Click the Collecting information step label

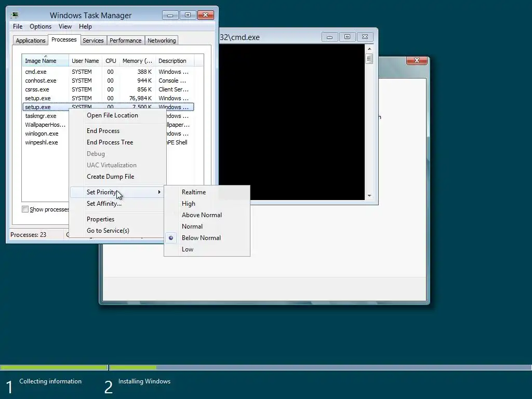point(50,381)
